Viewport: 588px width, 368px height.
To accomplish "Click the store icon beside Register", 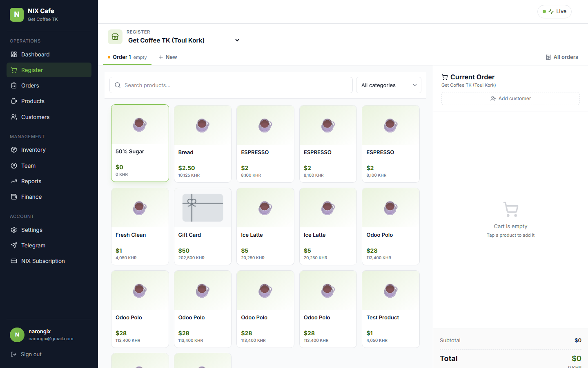I will pos(115,37).
